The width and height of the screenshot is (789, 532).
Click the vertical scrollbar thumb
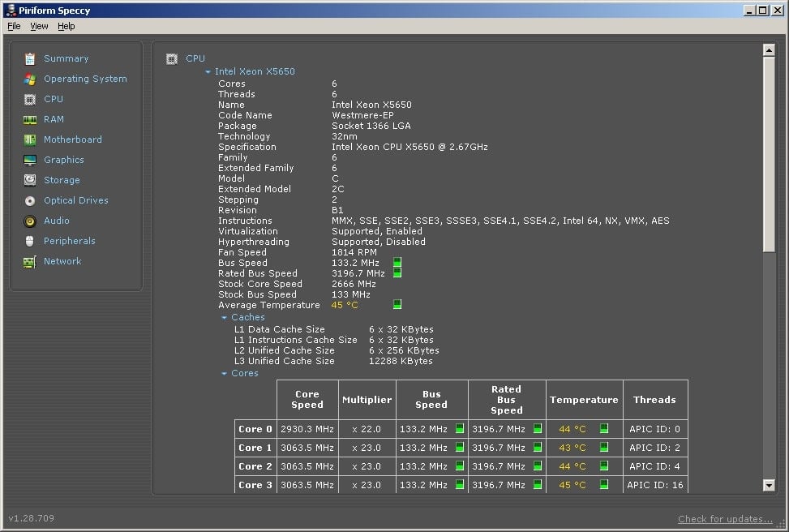(x=769, y=154)
